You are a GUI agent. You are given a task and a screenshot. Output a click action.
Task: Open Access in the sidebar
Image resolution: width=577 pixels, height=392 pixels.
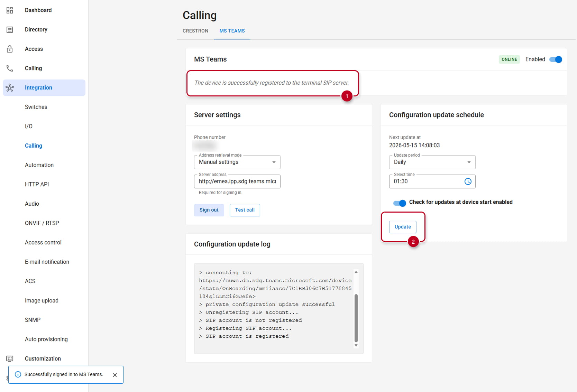click(44, 49)
